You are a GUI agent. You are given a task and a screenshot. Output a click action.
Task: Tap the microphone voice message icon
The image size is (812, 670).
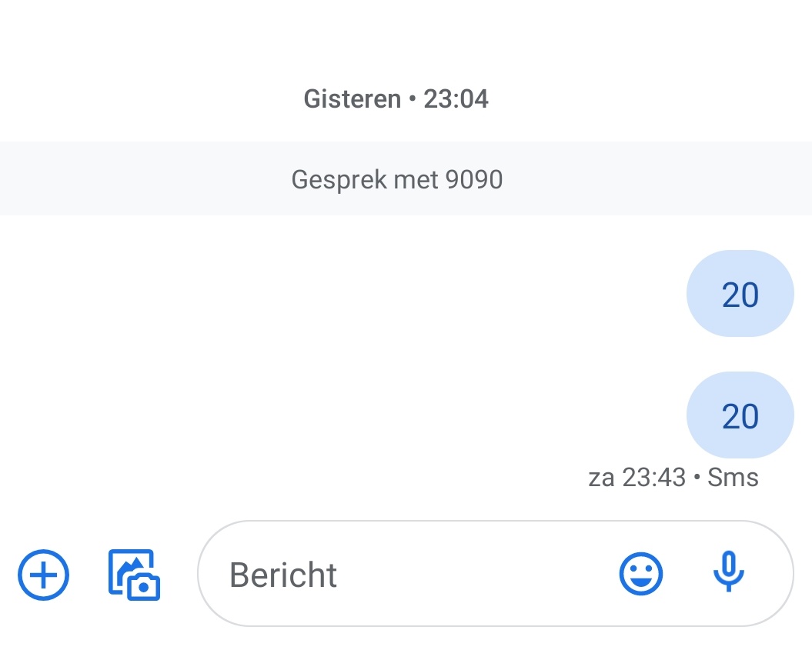click(x=728, y=573)
